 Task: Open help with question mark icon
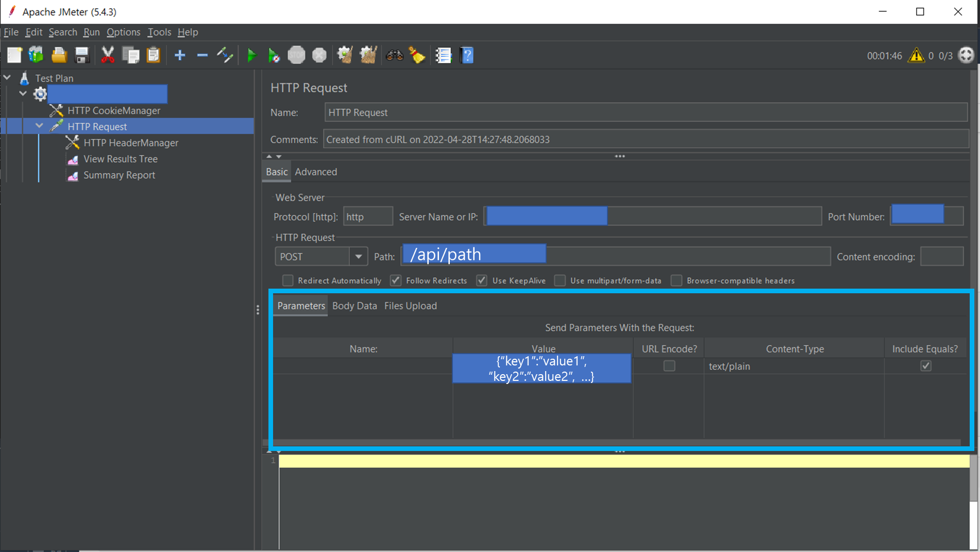(x=467, y=55)
